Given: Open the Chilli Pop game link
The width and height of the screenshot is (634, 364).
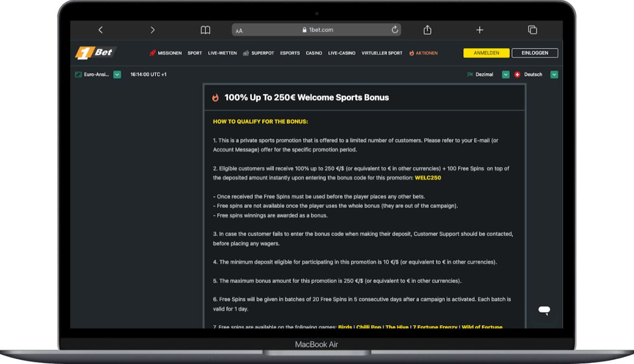Looking at the screenshot, I should pos(369,327).
